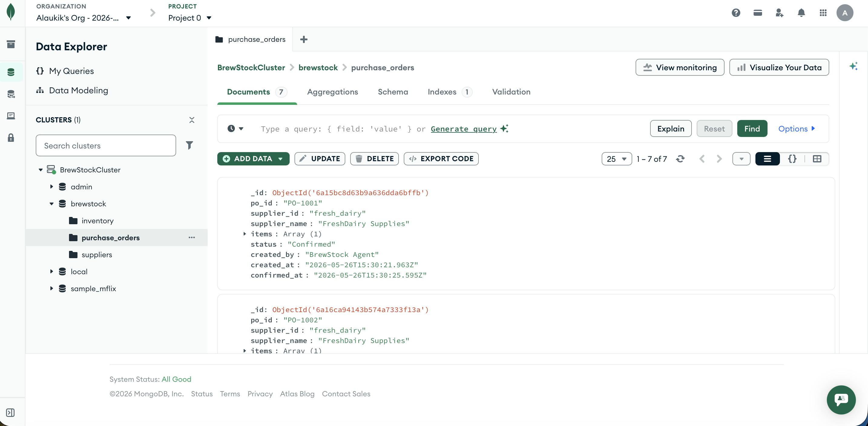868x426 pixels.
Task: Expand the local database
Action: (x=51, y=271)
